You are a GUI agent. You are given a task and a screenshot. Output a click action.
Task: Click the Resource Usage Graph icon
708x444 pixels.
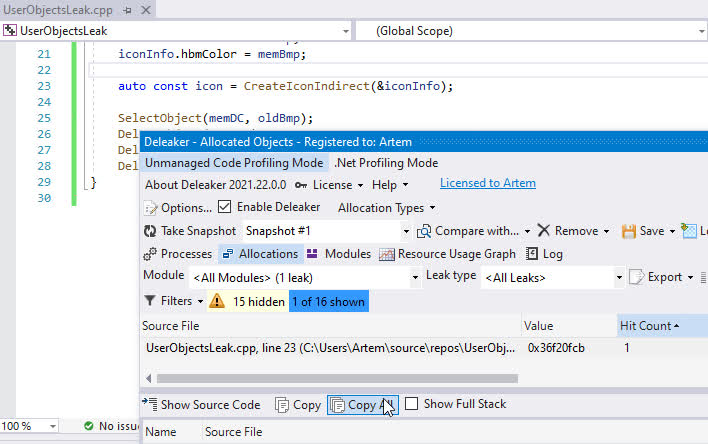(387, 254)
